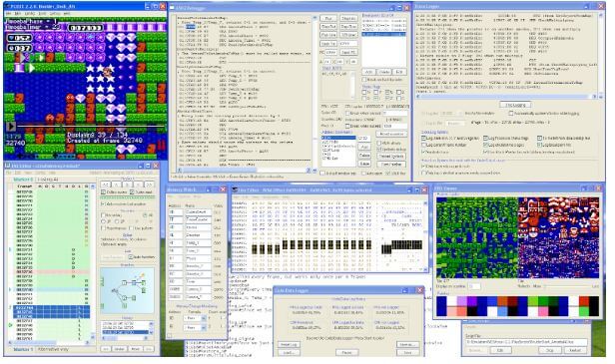The image size is (615, 364).
Task: Rewind playback to the previous marker in TAS Editor
Action: coord(106,183)
